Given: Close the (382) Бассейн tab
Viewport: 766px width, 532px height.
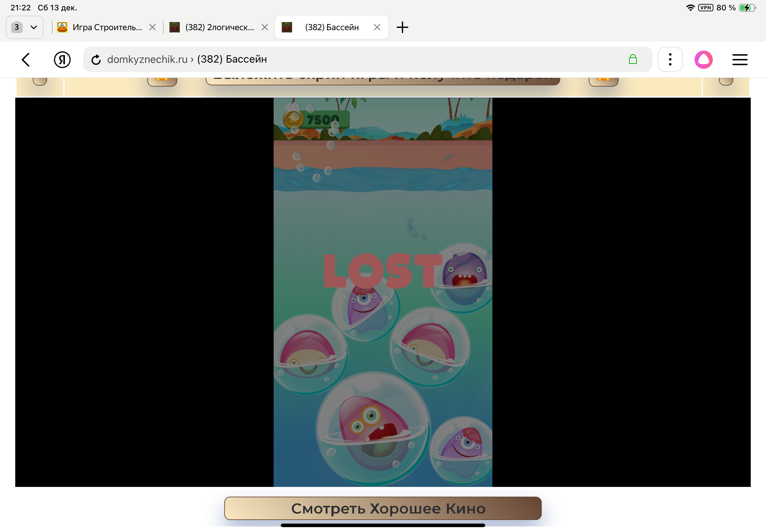Looking at the screenshot, I should point(377,27).
